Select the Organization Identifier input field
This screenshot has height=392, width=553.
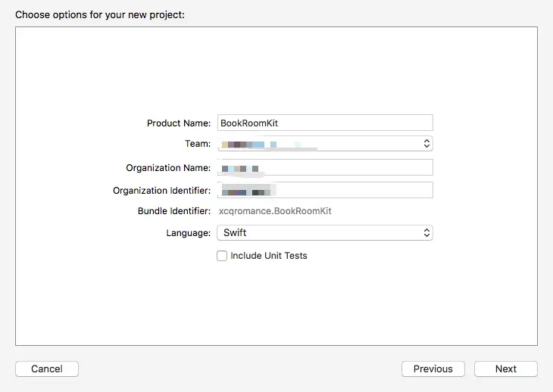coord(324,190)
